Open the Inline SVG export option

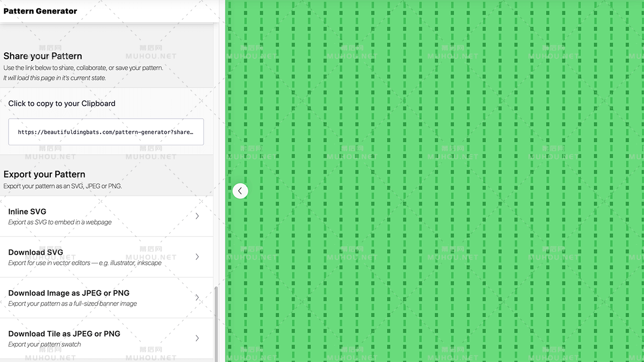click(27, 212)
